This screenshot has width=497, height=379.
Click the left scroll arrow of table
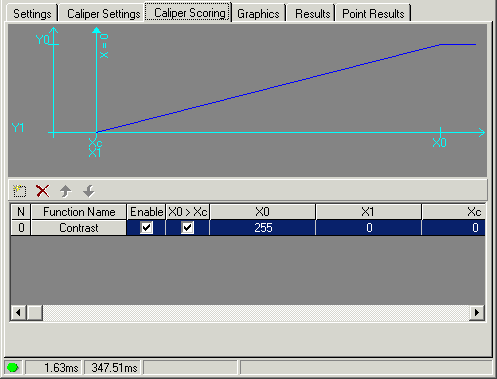[18, 313]
